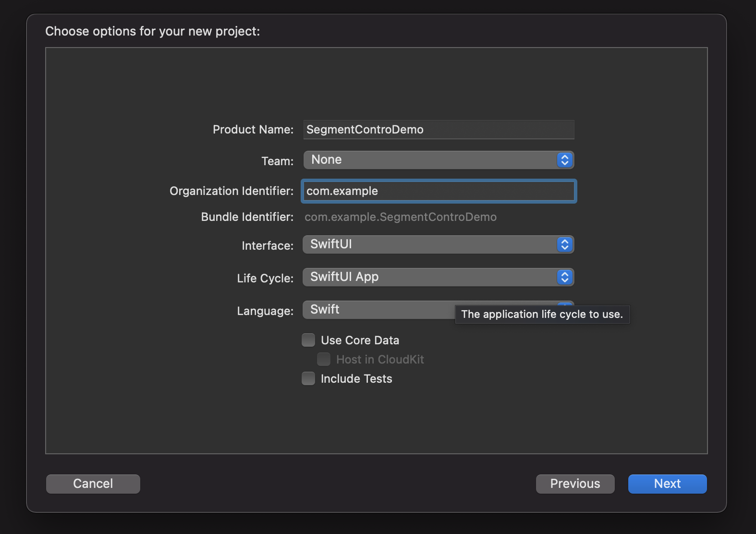Click the 'Choose options for your new project' heading
The width and height of the screenshot is (756, 534).
[152, 31]
